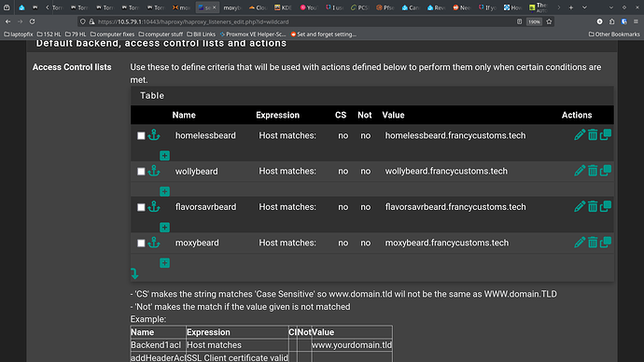Edit the flavorsavrbeard ACL with pencil icon
644x362 pixels.
coord(580,206)
